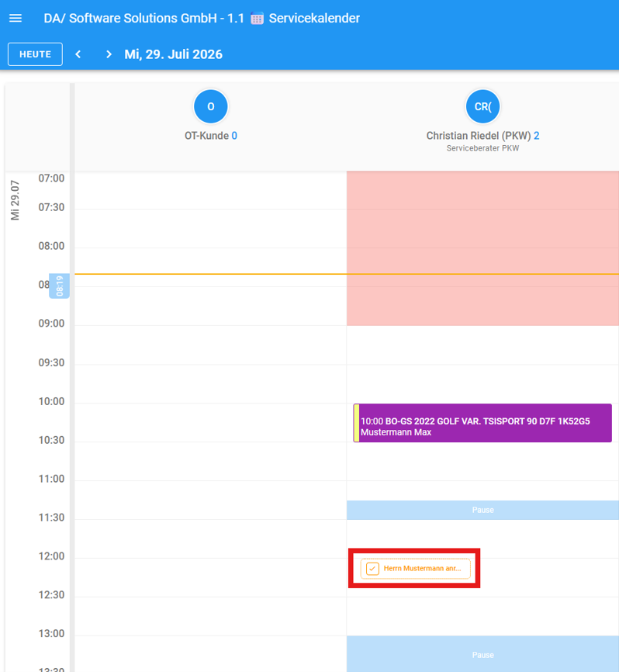
Task: Select the Christian Riedel CR avatar
Action: [x=482, y=106]
